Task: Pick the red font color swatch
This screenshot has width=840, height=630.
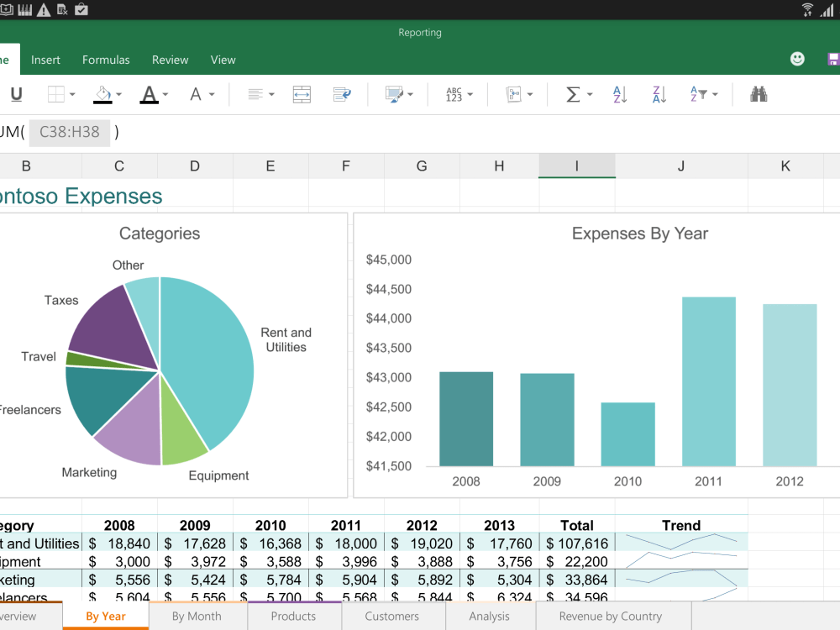Action: coord(150,99)
